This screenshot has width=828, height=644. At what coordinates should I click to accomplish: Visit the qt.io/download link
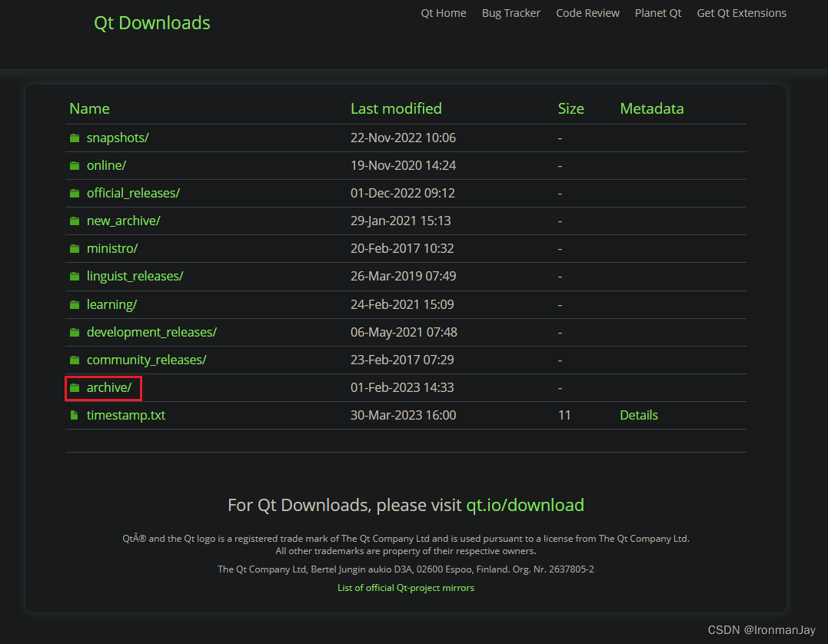point(525,505)
